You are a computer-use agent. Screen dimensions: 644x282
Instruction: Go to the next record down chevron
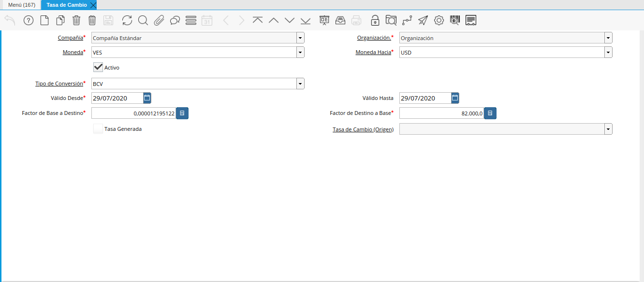(290, 20)
